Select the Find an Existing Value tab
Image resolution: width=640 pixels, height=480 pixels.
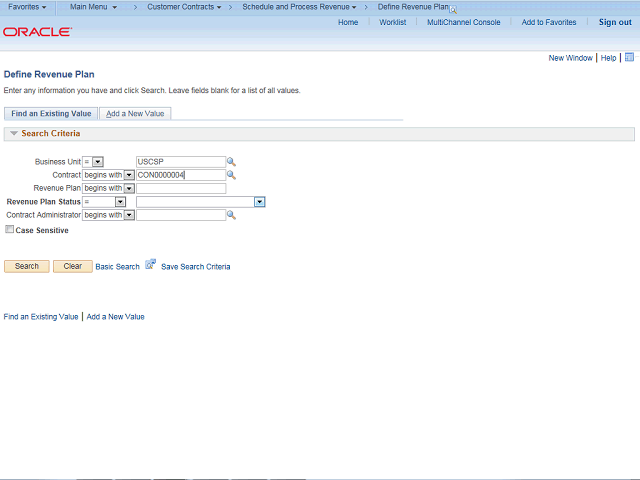pos(51,113)
